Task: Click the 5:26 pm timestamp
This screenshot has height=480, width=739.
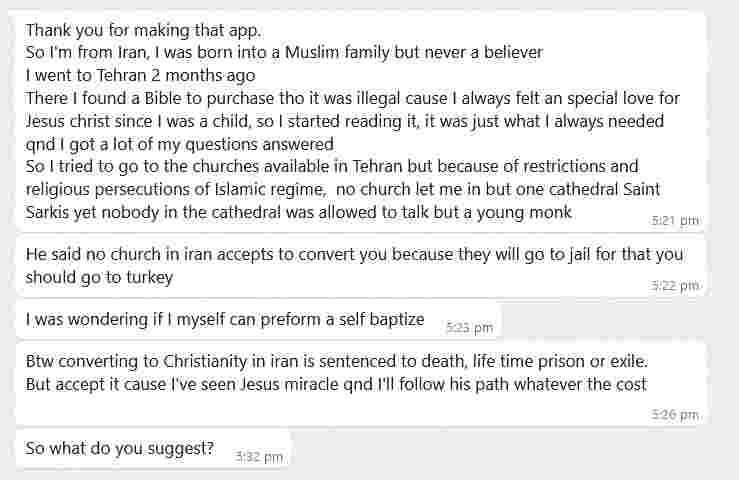Action: pos(675,413)
